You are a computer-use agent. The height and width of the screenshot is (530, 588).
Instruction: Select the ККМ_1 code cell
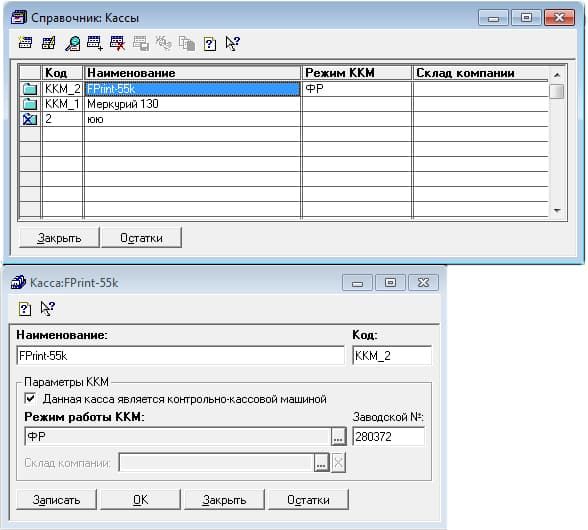62,104
